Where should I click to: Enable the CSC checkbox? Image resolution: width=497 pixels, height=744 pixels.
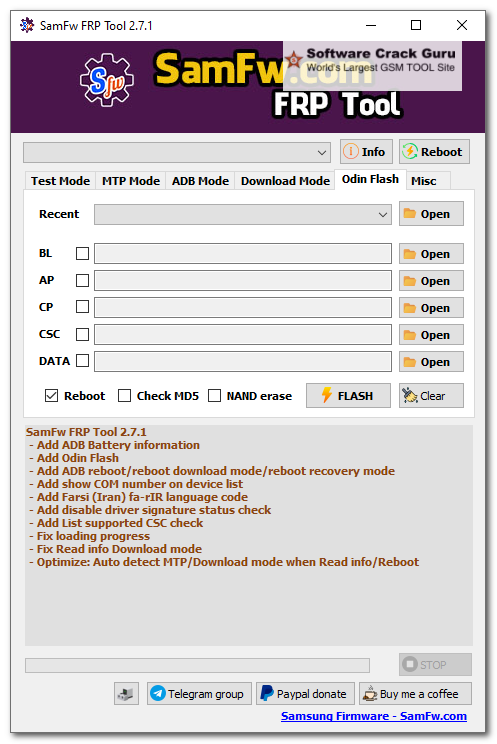pos(83,334)
